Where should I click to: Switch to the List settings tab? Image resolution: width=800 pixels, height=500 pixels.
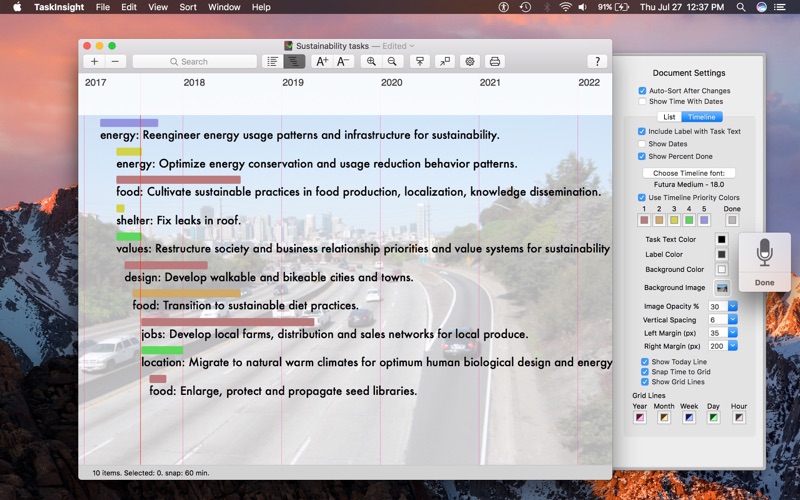click(x=670, y=117)
